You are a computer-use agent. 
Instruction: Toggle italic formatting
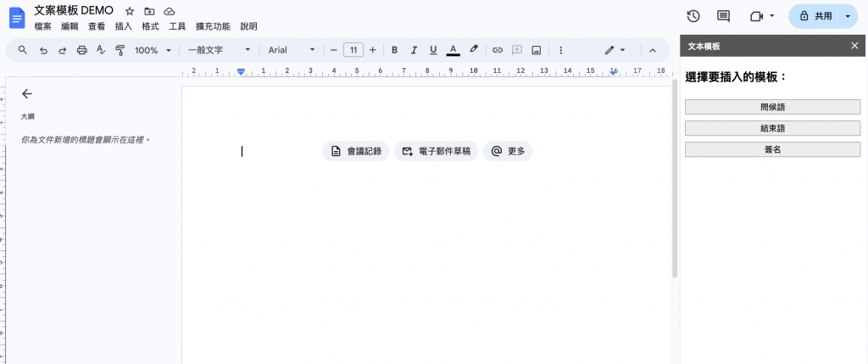click(414, 50)
